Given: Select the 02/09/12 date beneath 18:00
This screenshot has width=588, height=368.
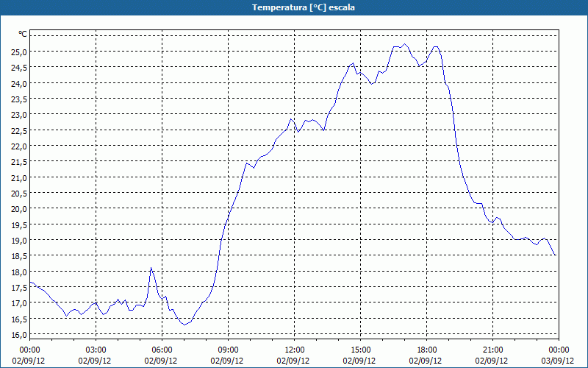Looking at the screenshot, I should [x=426, y=361].
